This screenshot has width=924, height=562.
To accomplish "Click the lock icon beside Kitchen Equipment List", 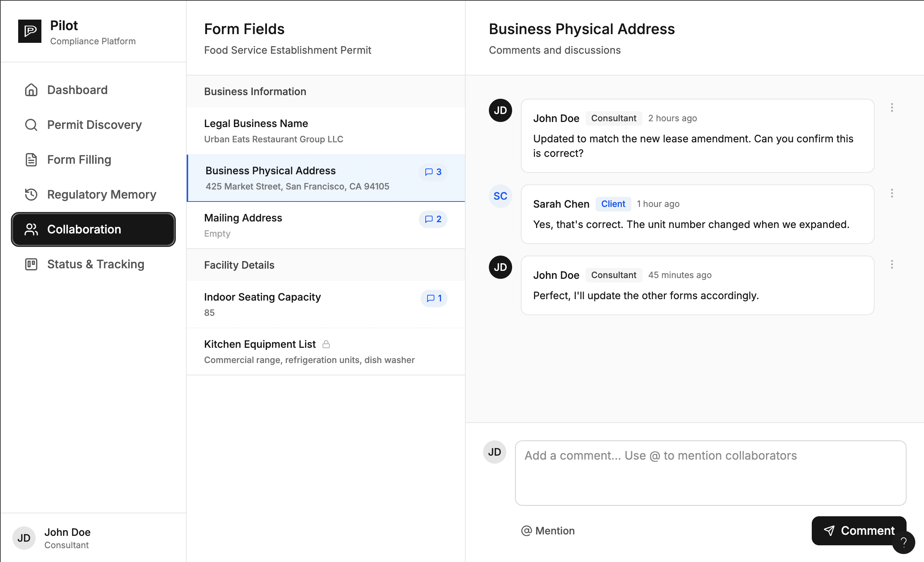I will (326, 344).
